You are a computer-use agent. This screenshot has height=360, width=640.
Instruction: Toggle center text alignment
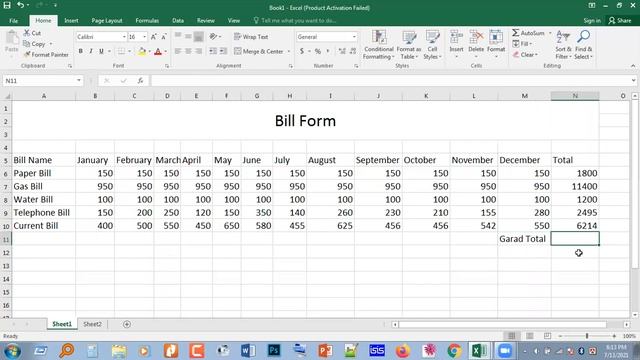188,51
